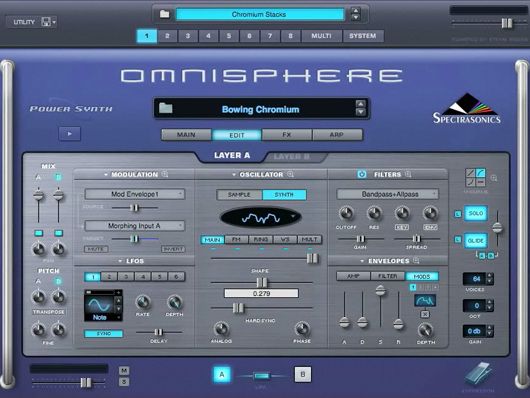The image size is (530, 398).
Task: Toggle LFO SYNC on
Action: 103,334
